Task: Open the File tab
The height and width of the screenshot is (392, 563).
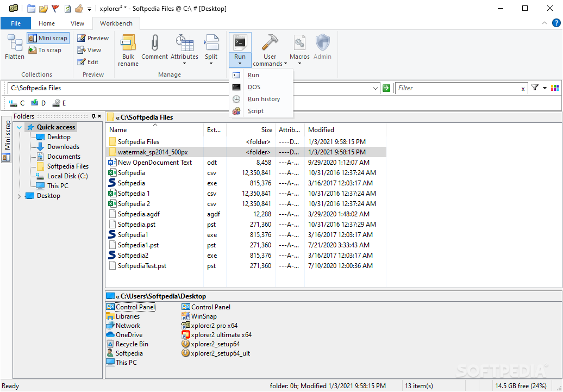Action: [x=16, y=23]
